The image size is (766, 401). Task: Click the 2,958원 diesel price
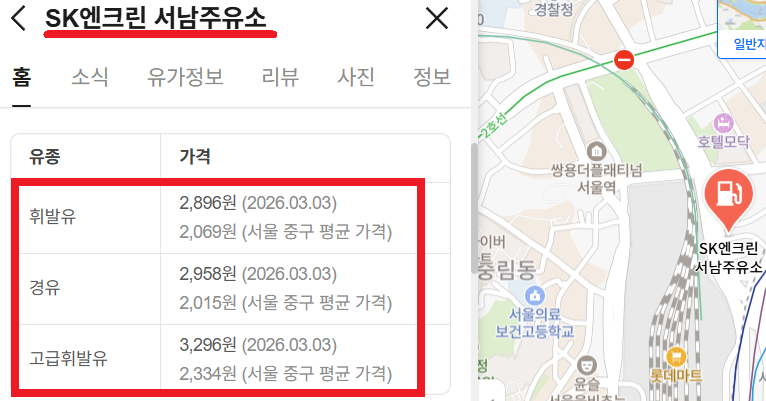point(208,274)
